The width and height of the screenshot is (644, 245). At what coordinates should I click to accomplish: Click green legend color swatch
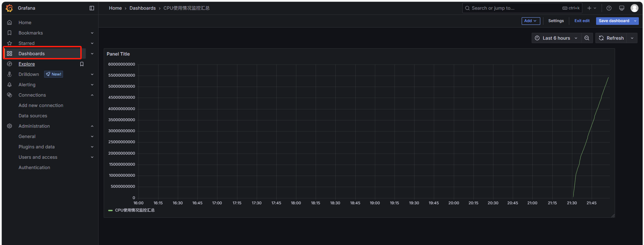[x=110, y=210]
